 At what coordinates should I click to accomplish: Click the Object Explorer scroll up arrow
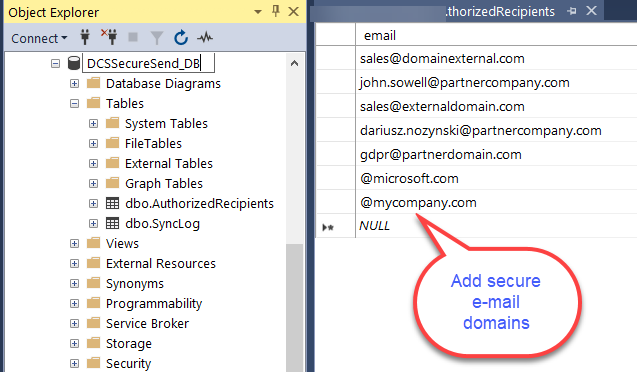pos(295,63)
